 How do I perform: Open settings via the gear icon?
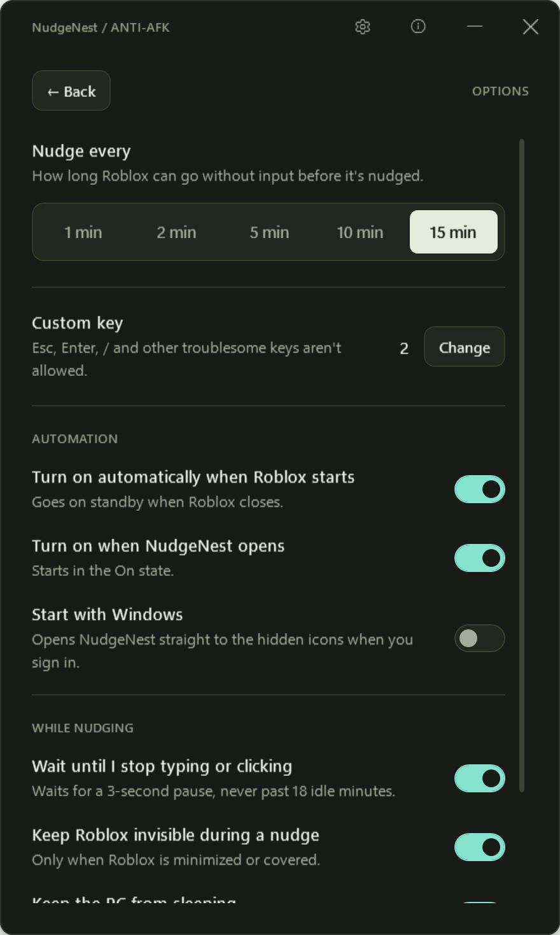pyautogui.click(x=363, y=27)
